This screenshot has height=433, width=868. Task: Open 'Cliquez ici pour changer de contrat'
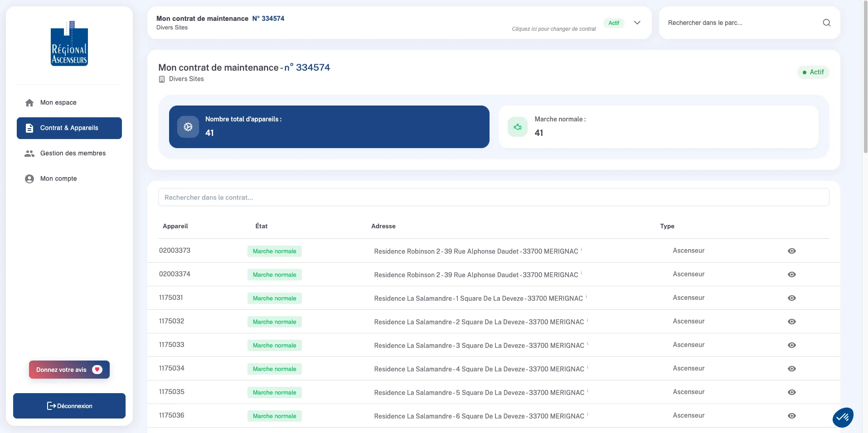click(553, 29)
